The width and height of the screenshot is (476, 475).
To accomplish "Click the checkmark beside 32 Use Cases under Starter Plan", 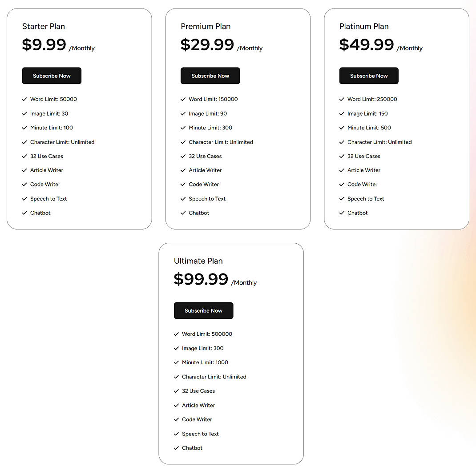I will (24, 156).
